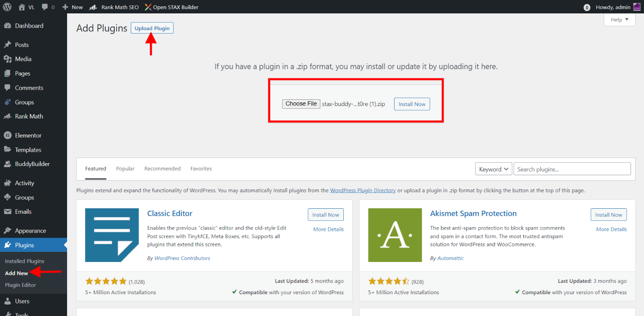Click the WordPress Contributors author link

[182, 258]
